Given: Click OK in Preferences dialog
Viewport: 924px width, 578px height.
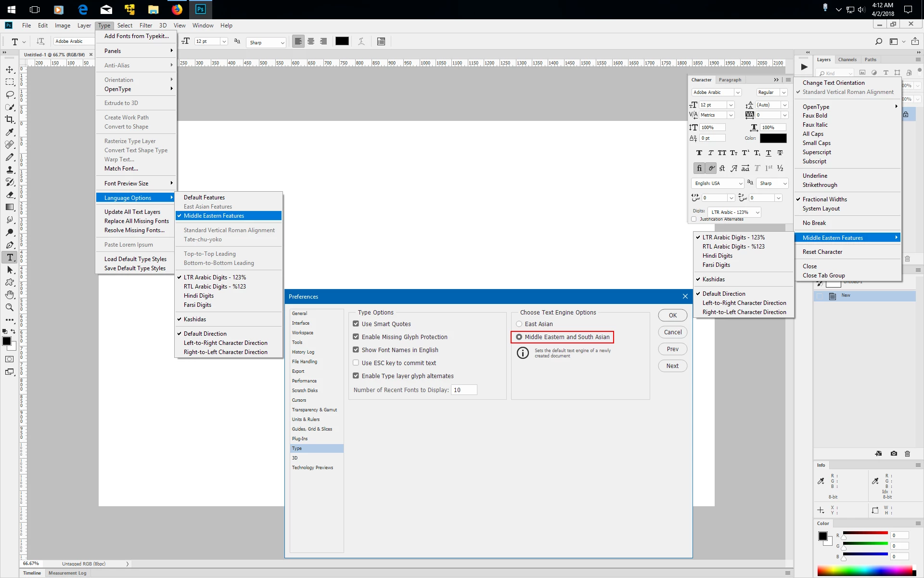Looking at the screenshot, I should pyautogui.click(x=672, y=315).
